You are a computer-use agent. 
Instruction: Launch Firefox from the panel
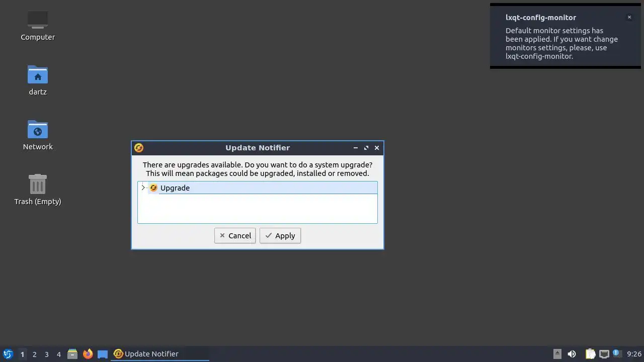pos(88,354)
